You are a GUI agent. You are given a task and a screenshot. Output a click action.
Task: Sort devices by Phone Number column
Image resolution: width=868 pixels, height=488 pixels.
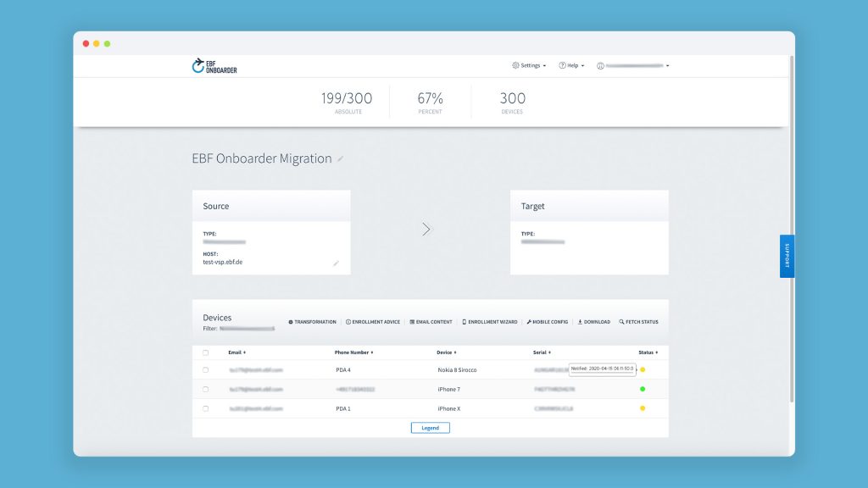[x=353, y=352]
